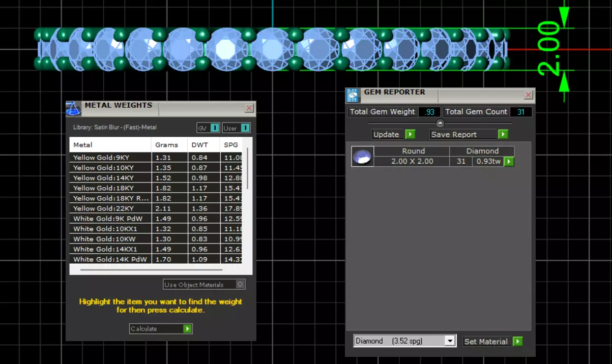
Task: Click the green arrow beside Calculate
Action: tap(187, 328)
